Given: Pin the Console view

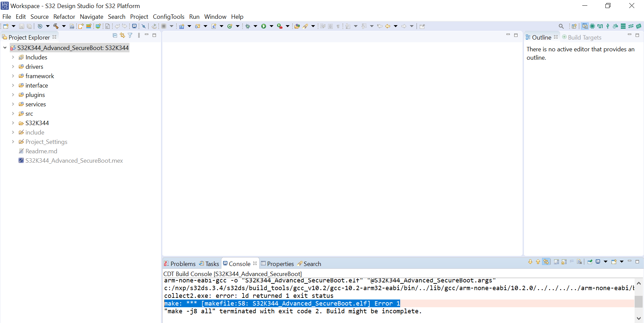Looking at the screenshot, I should coord(589,262).
